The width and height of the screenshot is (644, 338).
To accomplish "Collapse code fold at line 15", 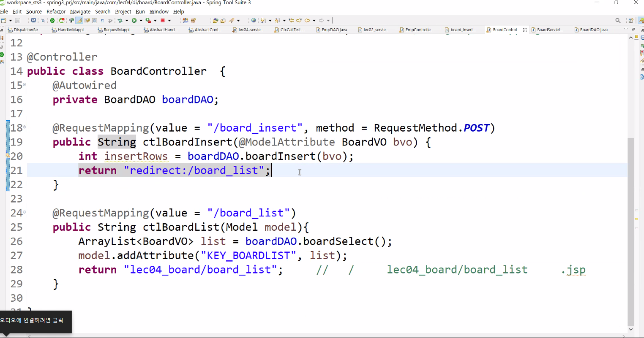I will pos(25,85).
